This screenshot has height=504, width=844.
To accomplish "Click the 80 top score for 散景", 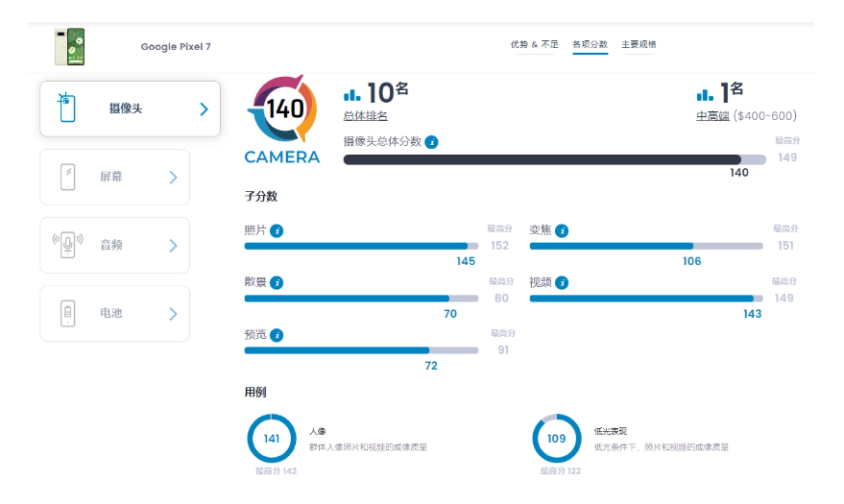I will 501,298.
